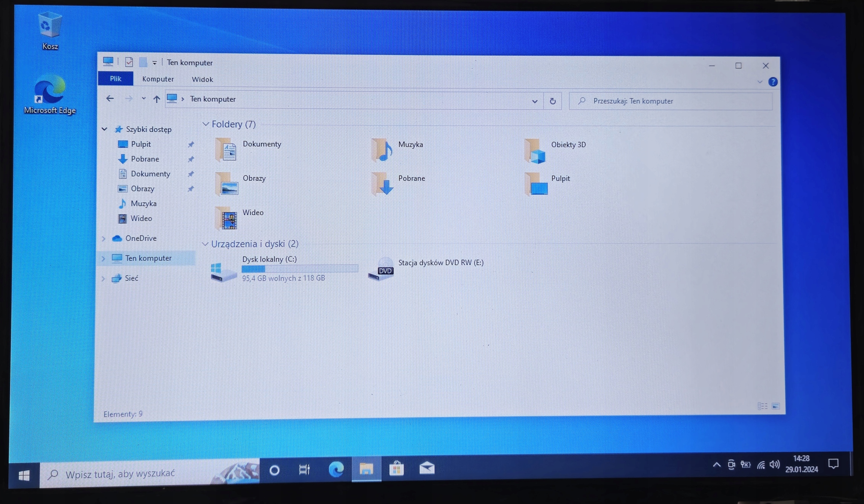Open the address bar history dropdown

[x=534, y=101]
